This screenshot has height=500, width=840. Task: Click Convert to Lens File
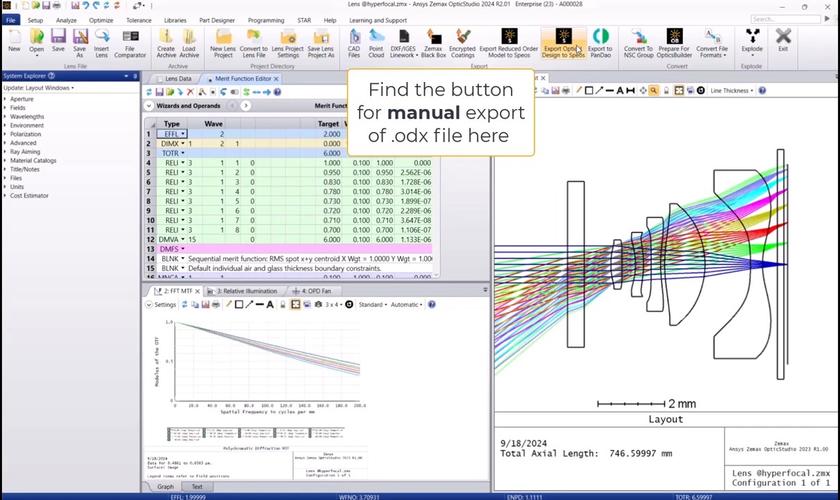(x=253, y=43)
